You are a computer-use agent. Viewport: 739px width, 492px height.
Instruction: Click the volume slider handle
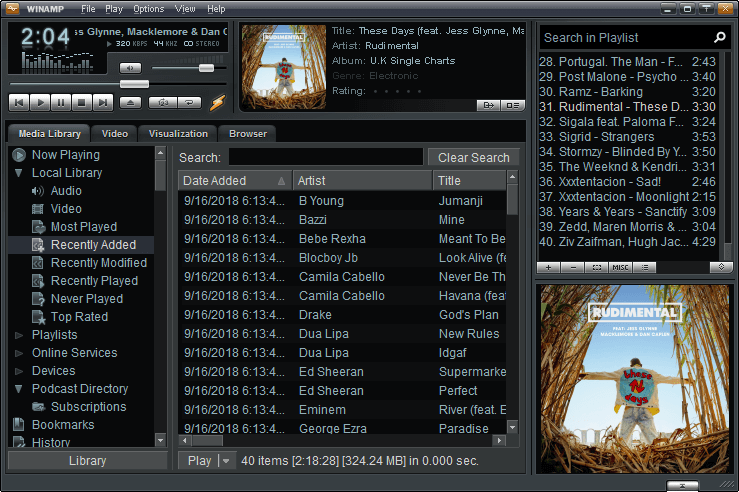(206, 68)
